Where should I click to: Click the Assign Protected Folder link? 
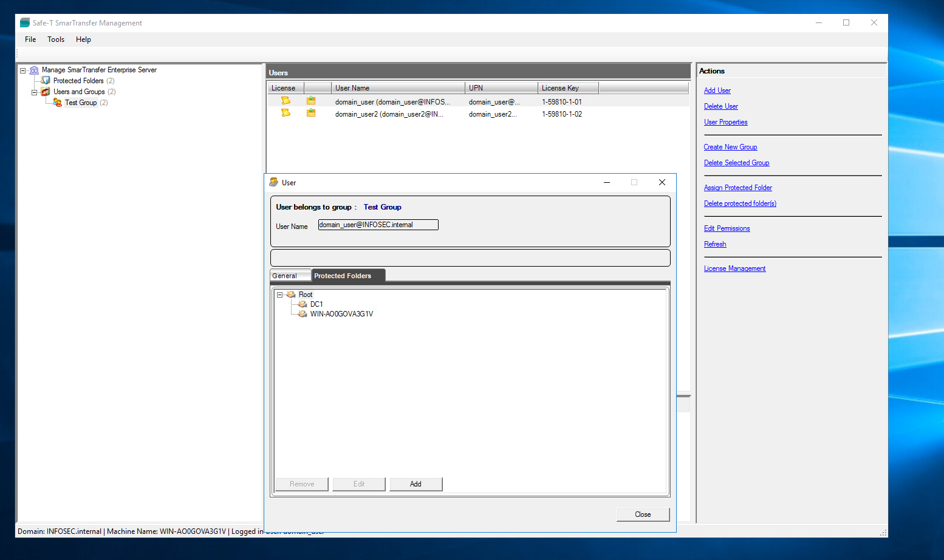click(x=738, y=188)
